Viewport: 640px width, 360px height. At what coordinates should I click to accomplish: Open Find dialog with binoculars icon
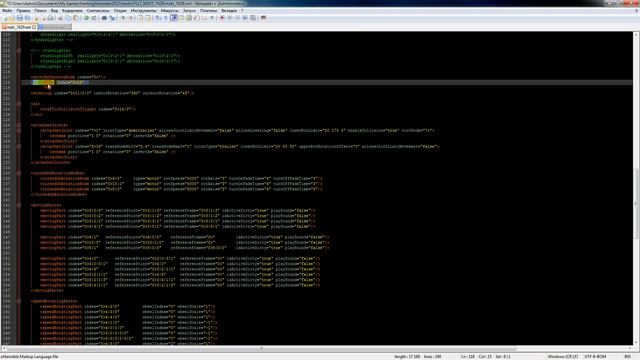point(104,18)
